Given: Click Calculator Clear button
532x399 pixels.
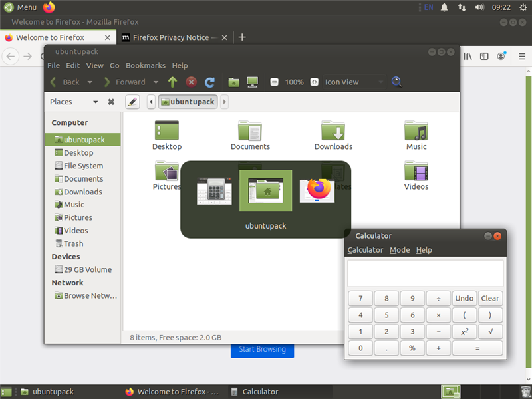Looking at the screenshot, I should pos(490,298).
